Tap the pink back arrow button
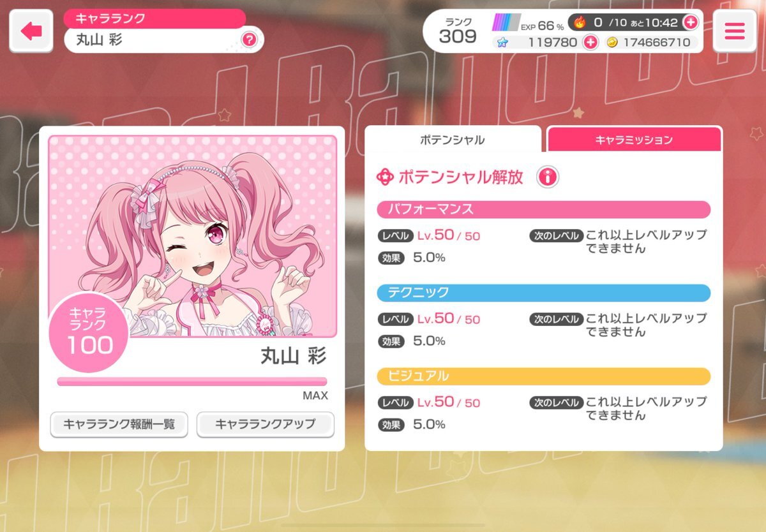Image resolution: width=766 pixels, height=532 pixels. pos(31,31)
